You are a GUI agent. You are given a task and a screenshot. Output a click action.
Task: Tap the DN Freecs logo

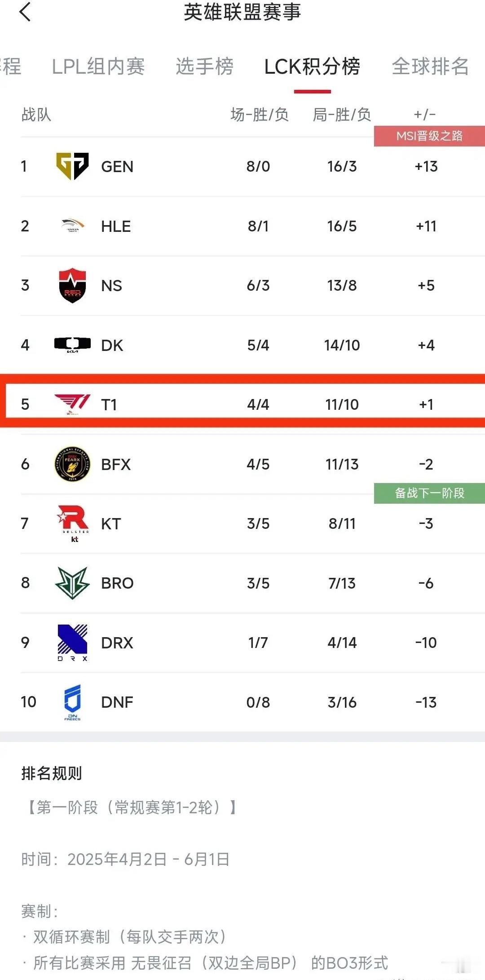(x=72, y=702)
